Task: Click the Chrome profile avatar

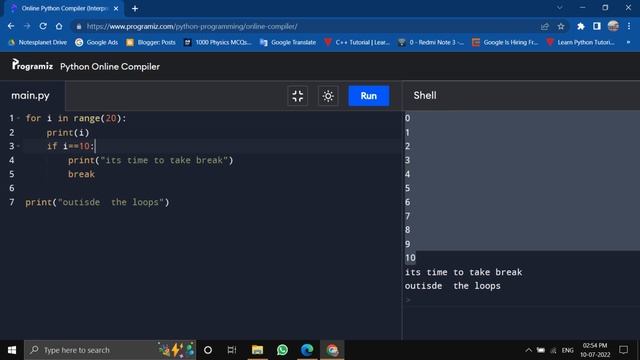Action: 613,26
